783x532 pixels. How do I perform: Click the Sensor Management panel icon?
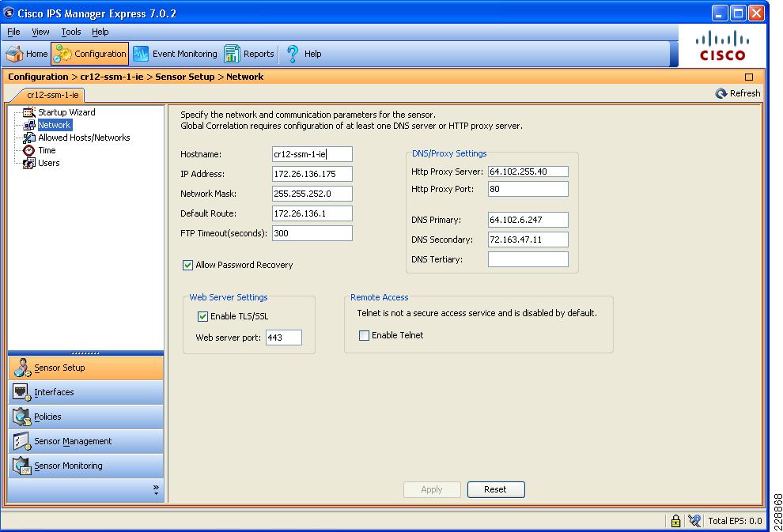22,441
